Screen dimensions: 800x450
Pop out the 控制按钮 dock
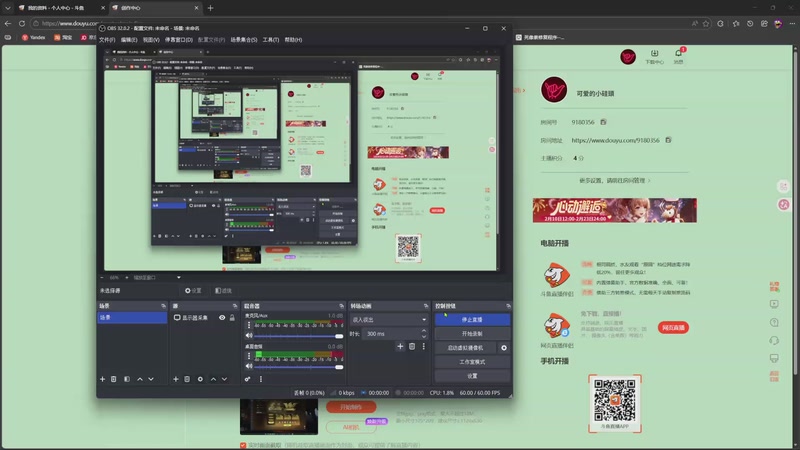(x=508, y=306)
